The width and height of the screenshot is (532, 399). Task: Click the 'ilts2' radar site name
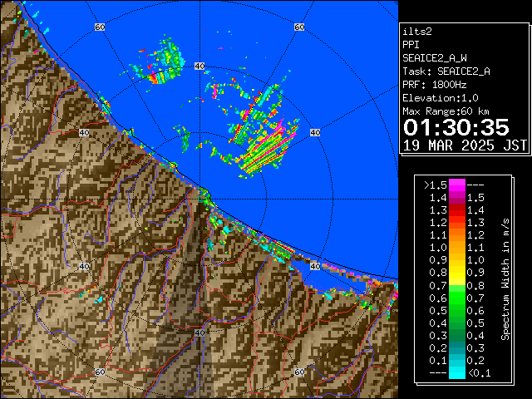tap(417, 32)
